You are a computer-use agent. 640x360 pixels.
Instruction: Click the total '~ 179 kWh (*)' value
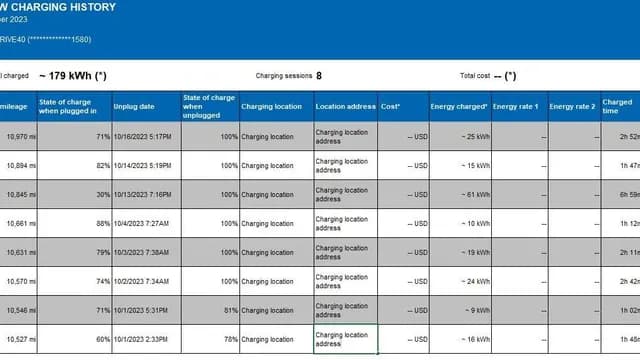click(73, 76)
